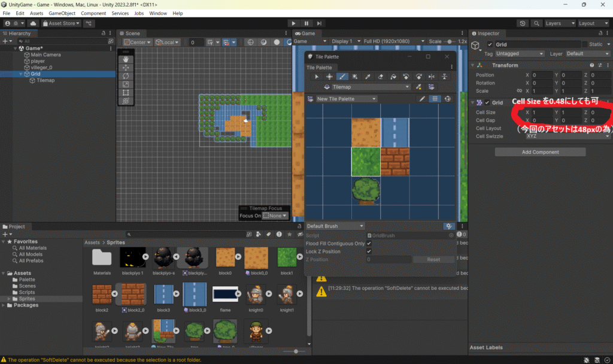Open the GameObject menu

62,13
